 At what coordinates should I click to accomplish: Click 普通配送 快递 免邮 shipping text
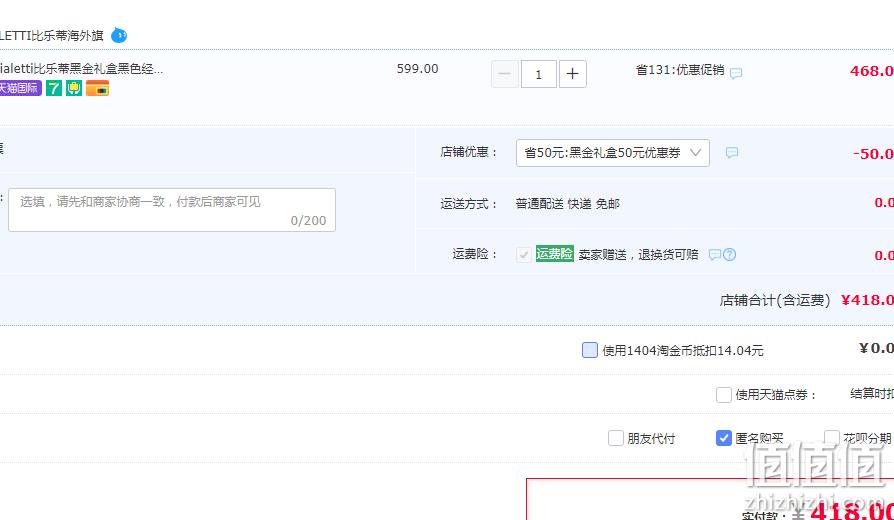click(x=567, y=204)
